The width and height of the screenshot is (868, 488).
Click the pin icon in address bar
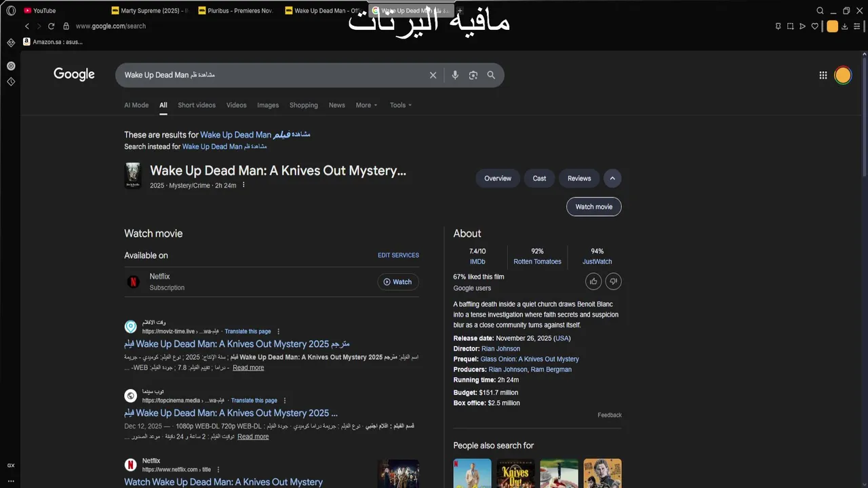click(778, 26)
